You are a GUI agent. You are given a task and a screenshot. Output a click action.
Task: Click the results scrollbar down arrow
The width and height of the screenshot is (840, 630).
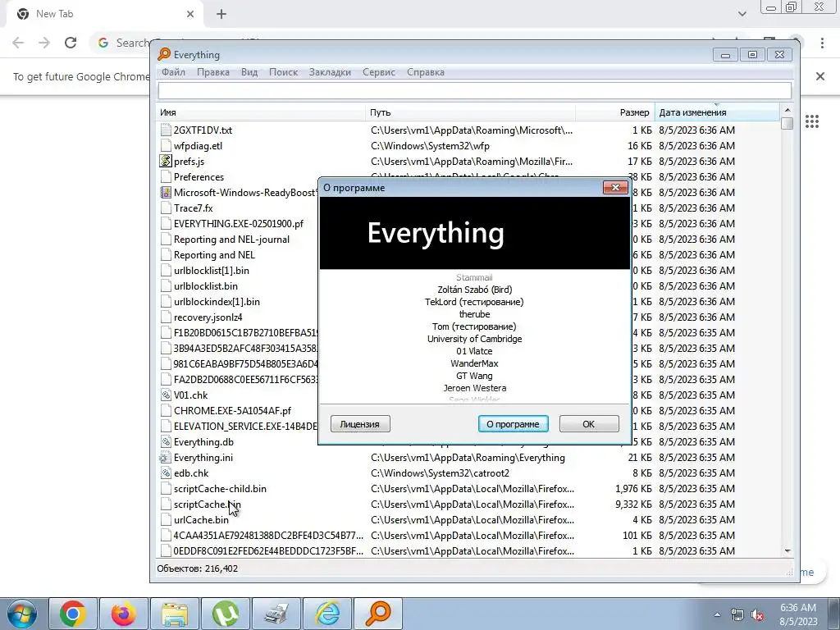point(787,550)
